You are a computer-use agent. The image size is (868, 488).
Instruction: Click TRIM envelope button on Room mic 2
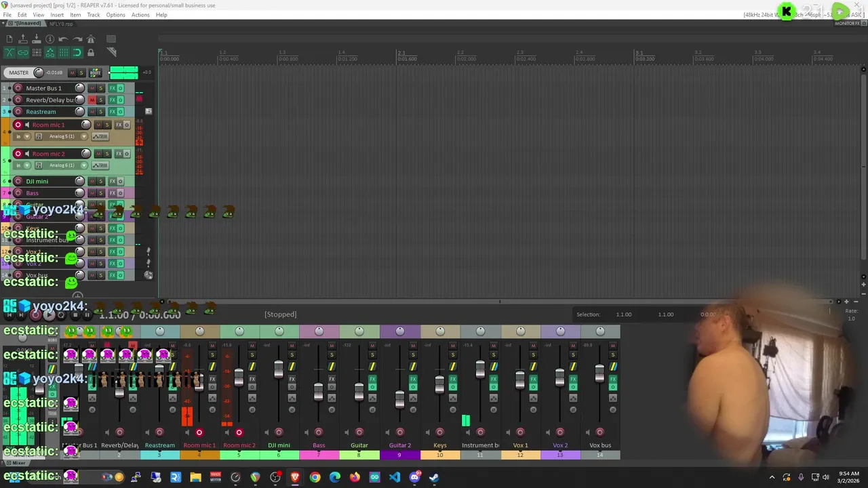pyautogui.click(x=100, y=165)
